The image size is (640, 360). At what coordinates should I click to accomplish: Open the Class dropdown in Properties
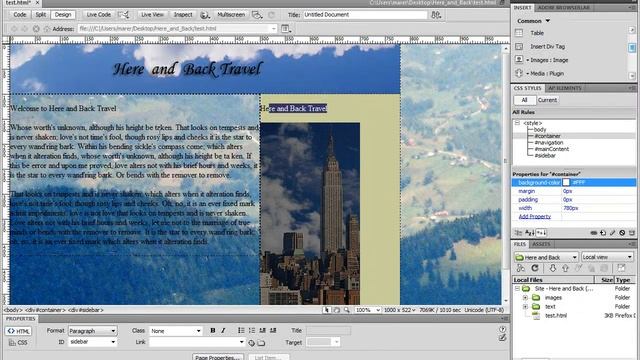point(176,331)
